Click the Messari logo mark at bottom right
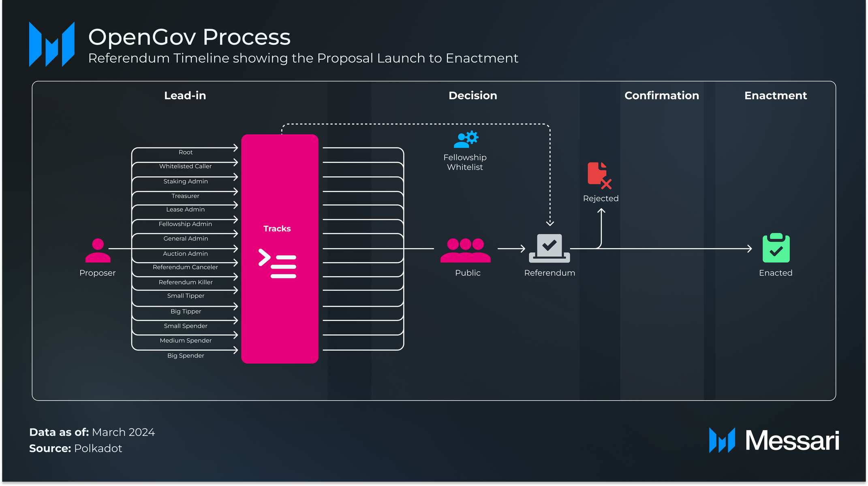868x486 pixels. tap(722, 440)
